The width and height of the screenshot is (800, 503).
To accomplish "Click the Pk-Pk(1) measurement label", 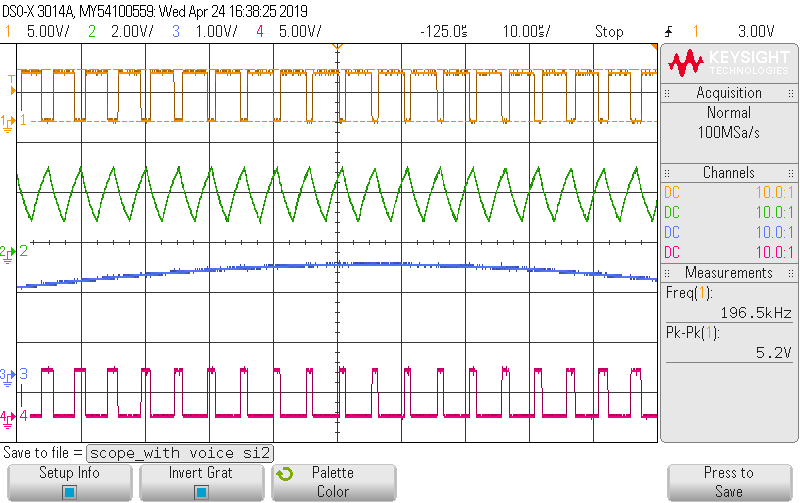I will tap(692, 333).
